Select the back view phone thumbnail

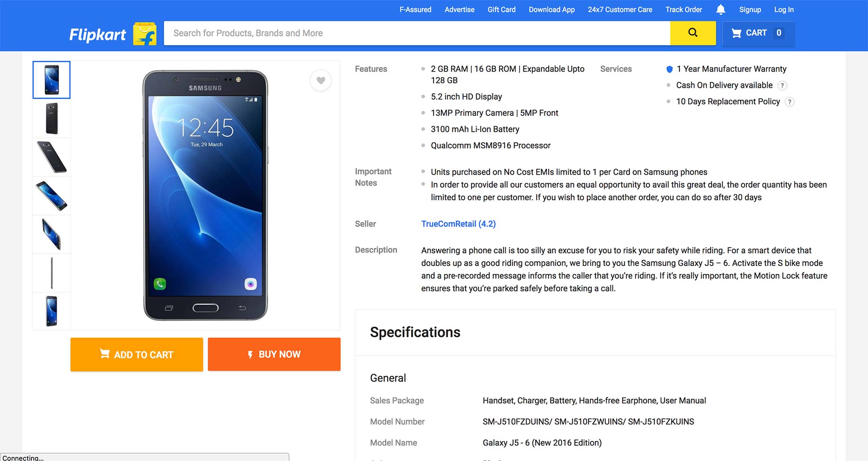tap(51, 118)
